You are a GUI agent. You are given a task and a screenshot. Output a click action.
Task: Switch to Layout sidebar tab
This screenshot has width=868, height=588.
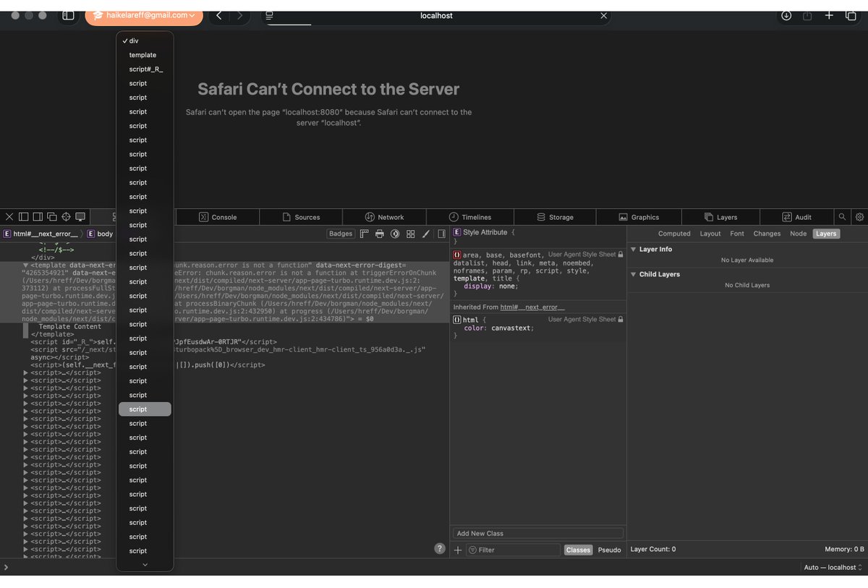[710, 234]
